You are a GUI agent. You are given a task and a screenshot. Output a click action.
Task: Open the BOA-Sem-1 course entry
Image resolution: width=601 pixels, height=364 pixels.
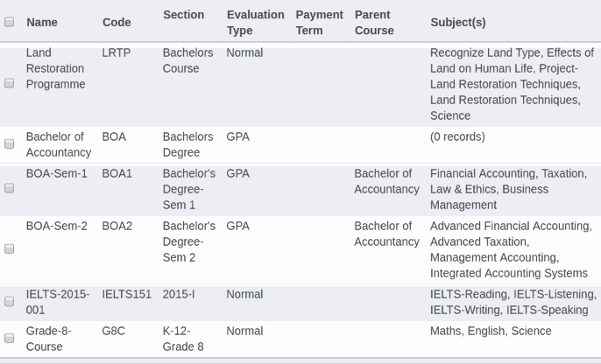tap(57, 174)
